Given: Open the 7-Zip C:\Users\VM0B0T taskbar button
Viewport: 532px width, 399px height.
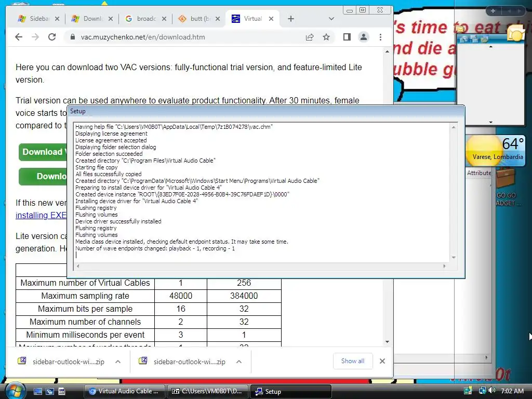Looking at the screenshot, I should click(208, 391).
